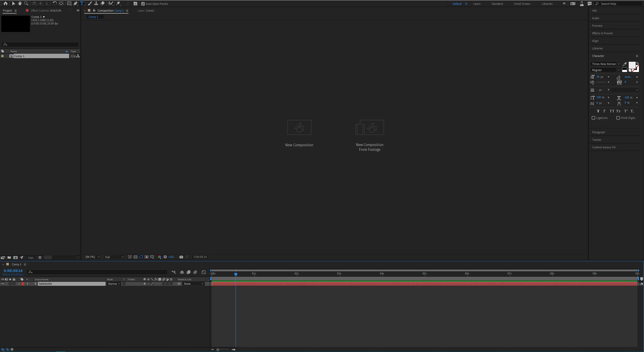Screen dimensions: 644x352
Task: Select the Clone Stamp tool
Action: [x=96, y=4]
